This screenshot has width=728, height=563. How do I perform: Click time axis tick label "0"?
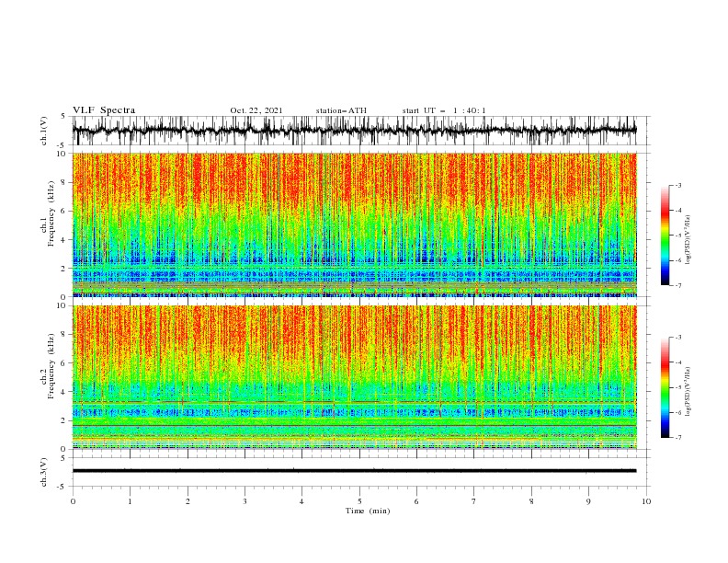pyautogui.click(x=73, y=501)
